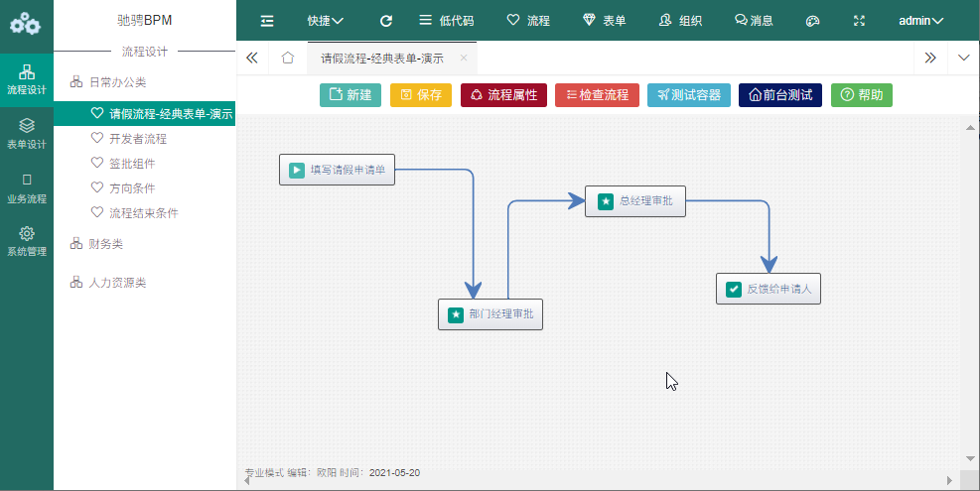Image resolution: width=980 pixels, height=491 pixels.
Task: Select 开发者流程 in tree
Action: coord(138,138)
